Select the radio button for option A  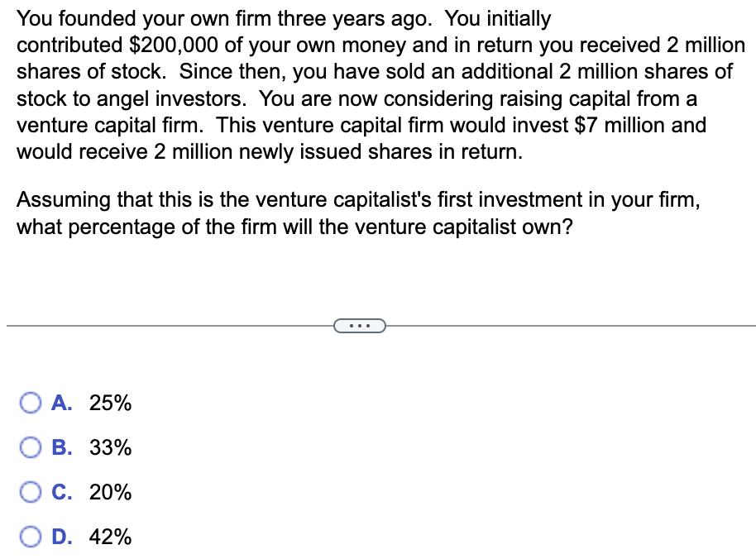(x=31, y=403)
